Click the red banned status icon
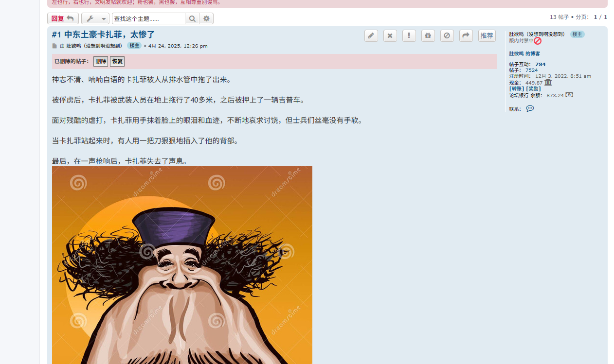This screenshot has width=614, height=364. coord(538,41)
